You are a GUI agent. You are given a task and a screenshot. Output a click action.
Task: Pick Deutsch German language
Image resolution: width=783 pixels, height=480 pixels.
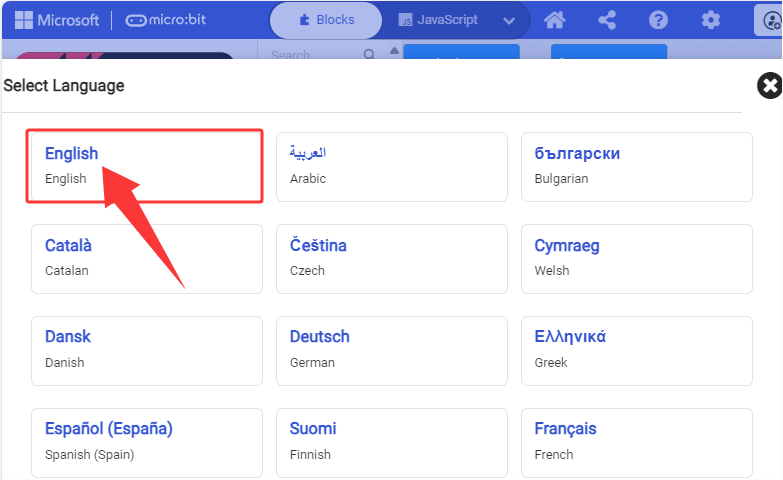pyautogui.click(x=392, y=351)
